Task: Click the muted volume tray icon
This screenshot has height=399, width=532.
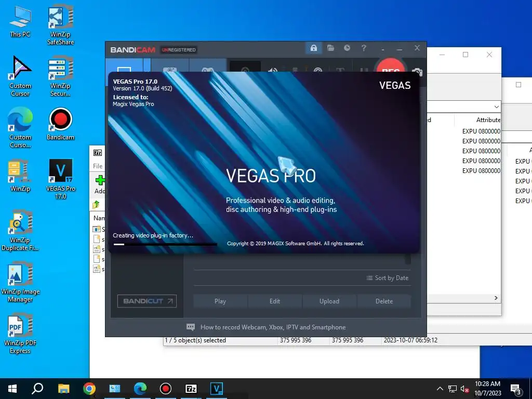Action: (464, 389)
